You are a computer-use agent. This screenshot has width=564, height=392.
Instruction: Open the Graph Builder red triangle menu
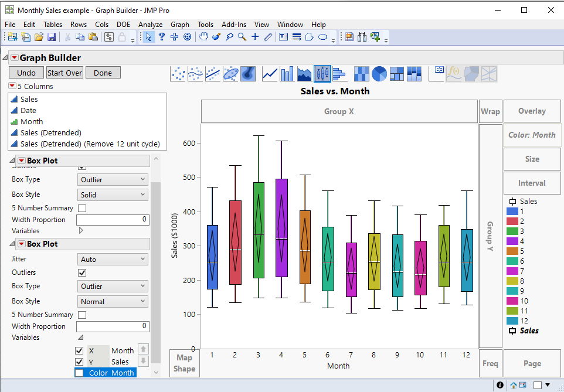click(x=14, y=58)
